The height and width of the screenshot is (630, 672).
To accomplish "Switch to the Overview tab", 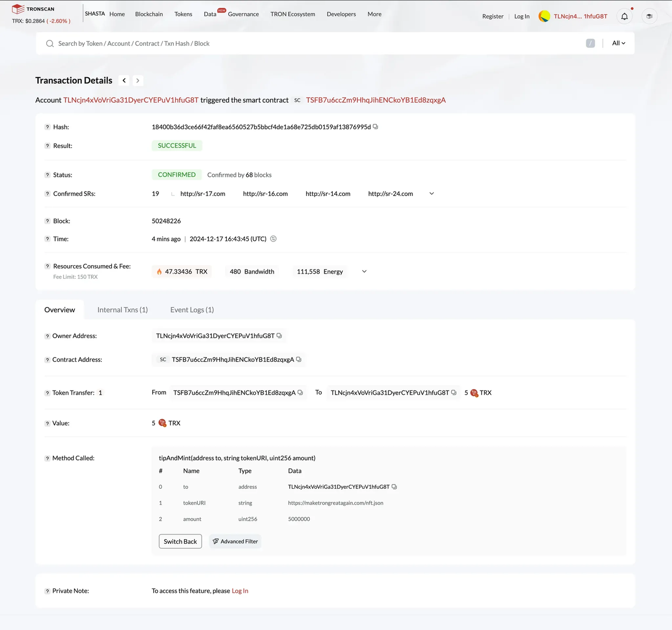I will (60, 310).
